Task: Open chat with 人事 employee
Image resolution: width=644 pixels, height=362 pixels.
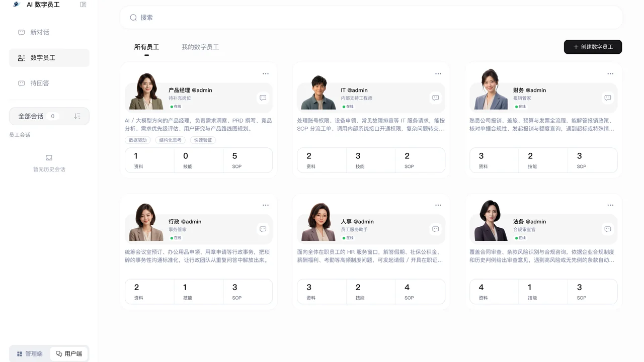Action: pyautogui.click(x=435, y=229)
